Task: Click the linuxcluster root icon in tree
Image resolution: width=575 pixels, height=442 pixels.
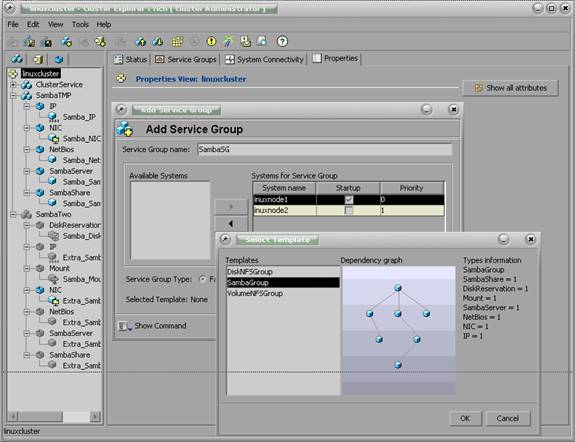Action: click(x=13, y=74)
